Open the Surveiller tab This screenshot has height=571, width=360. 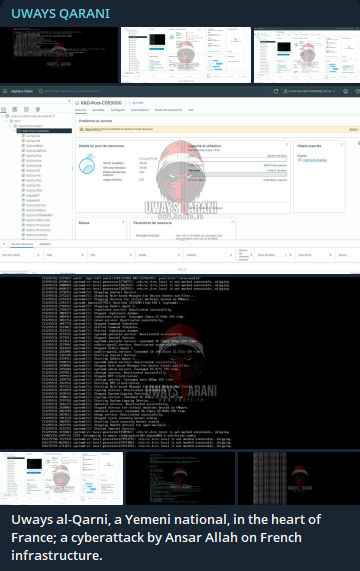(x=98, y=110)
